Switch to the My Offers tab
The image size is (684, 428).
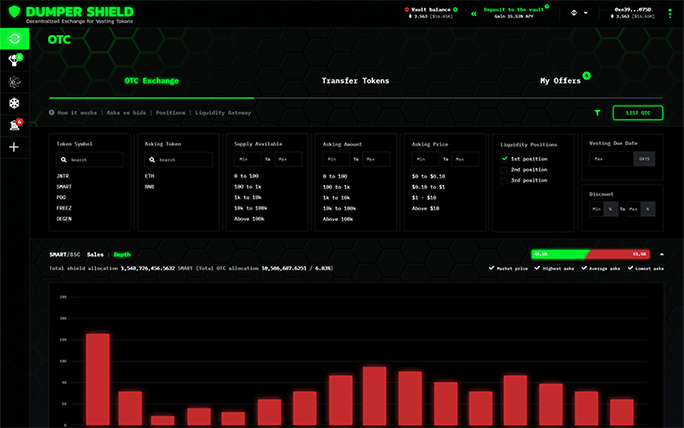(x=560, y=81)
